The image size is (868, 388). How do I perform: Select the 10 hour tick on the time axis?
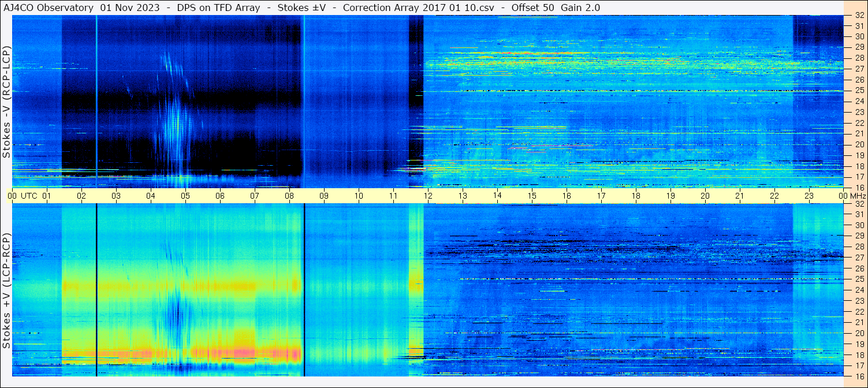(x=359, y=196)
